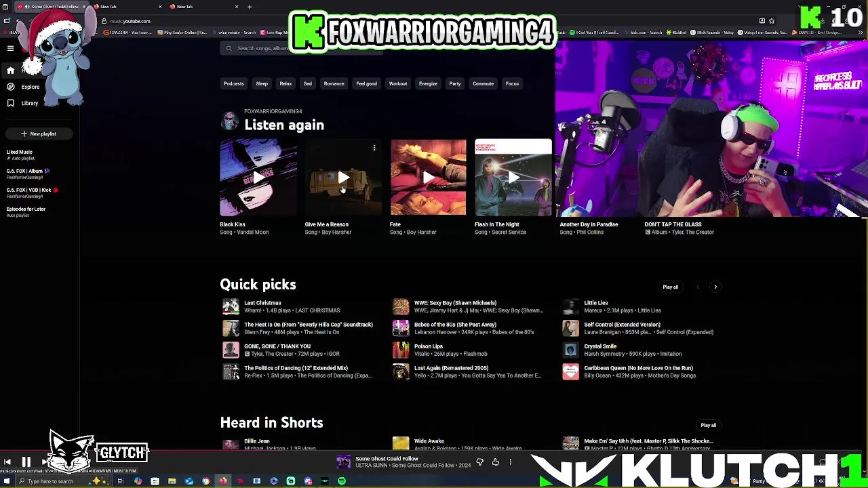Play the Fate card
The width and height of the screenshot is (868, 488).
coord(428,178)
